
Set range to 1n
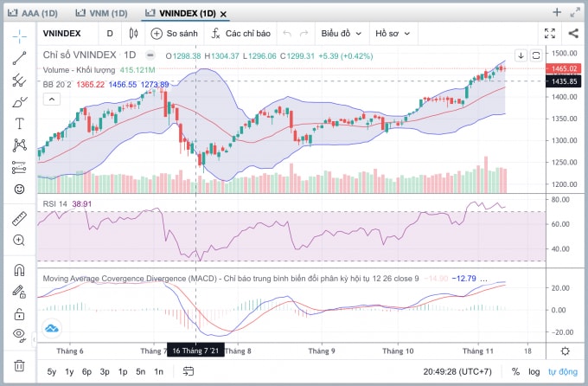158,372
